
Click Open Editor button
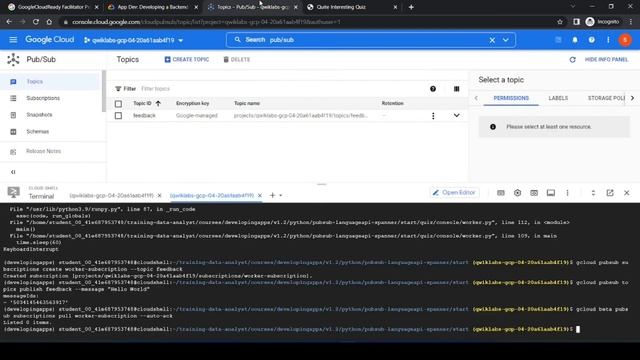click(454, 193)
